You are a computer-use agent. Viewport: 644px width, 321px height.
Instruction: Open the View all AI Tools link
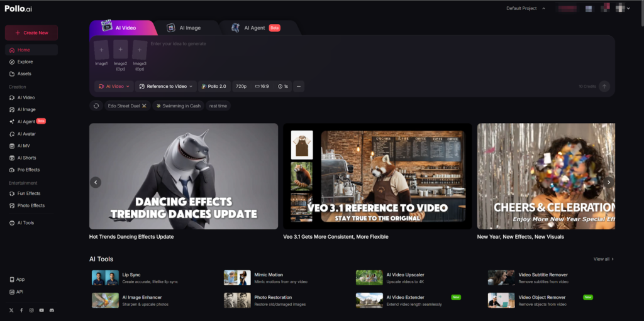(x=603, y=259)
